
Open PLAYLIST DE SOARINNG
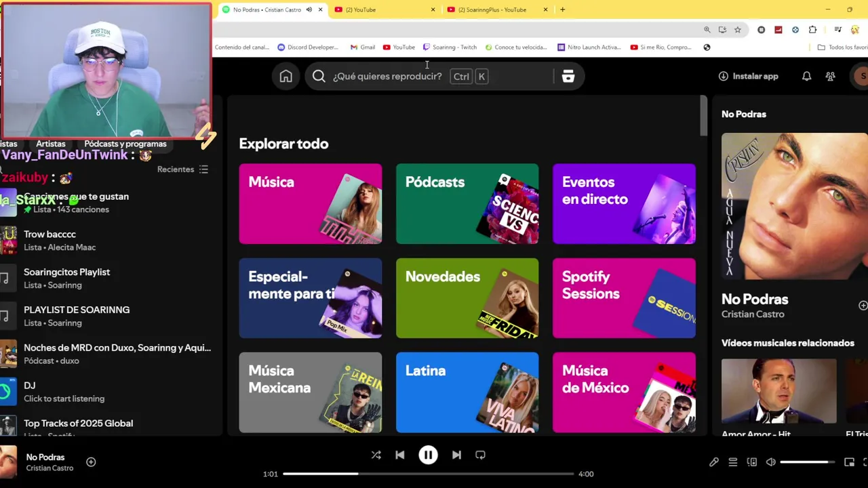pyautogui.click(x=108, y=316)
